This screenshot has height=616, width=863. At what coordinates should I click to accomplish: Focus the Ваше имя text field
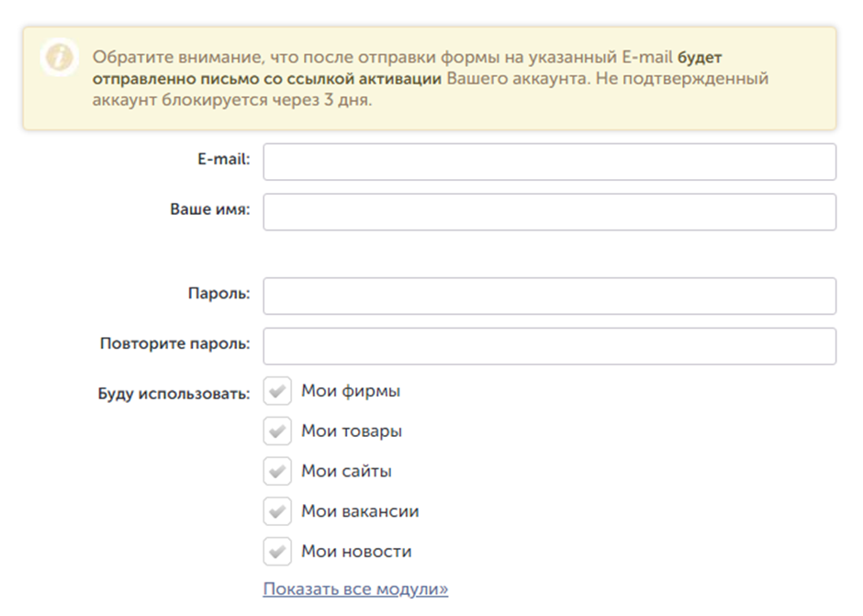(x=549, y=211)
